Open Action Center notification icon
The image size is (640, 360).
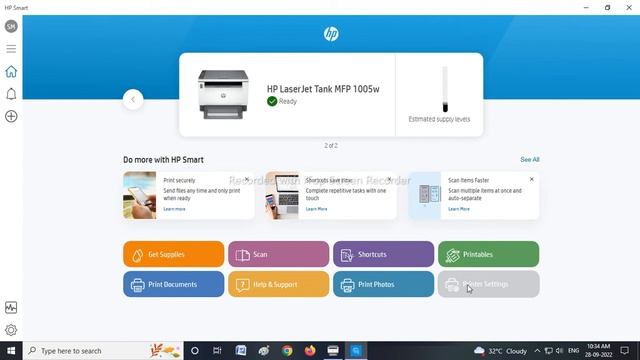(624, 351)
